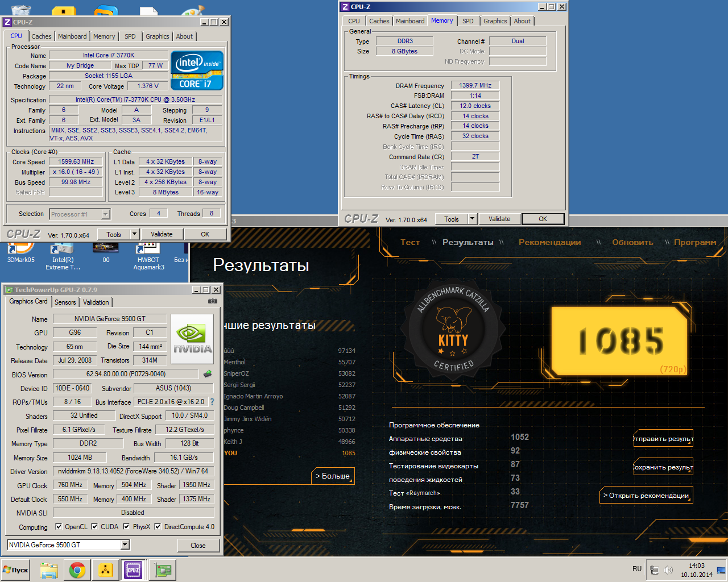Open the Processor #1 selection dropdown
728x582 pixels.
pos(105,214)
